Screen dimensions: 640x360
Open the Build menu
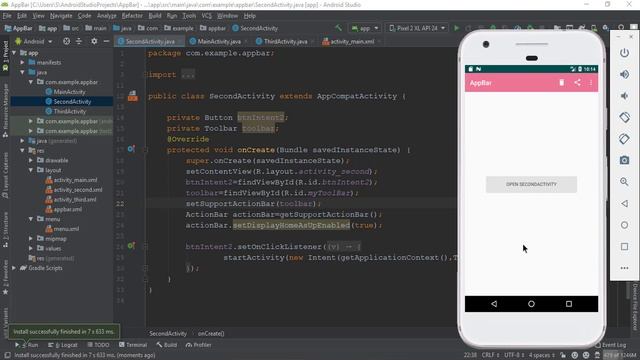click(155, 16)
